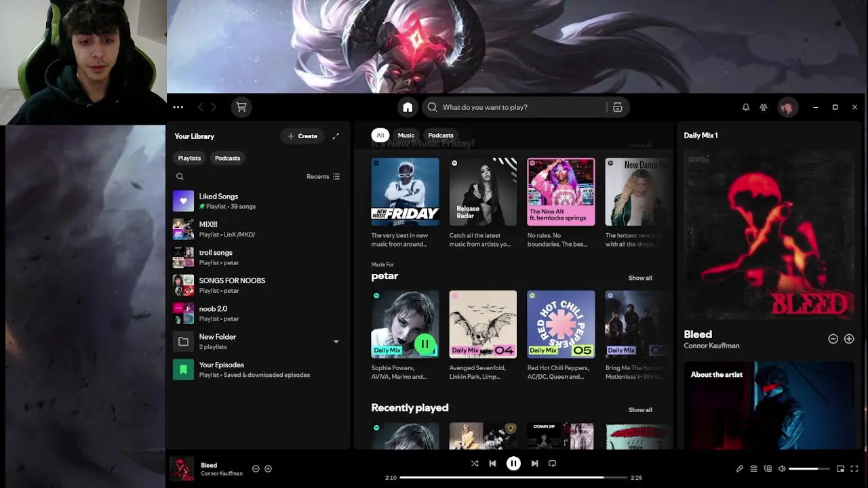The image size is (868, 488).
Task: Go to Home via the house icon
Action: coord(408,107)
